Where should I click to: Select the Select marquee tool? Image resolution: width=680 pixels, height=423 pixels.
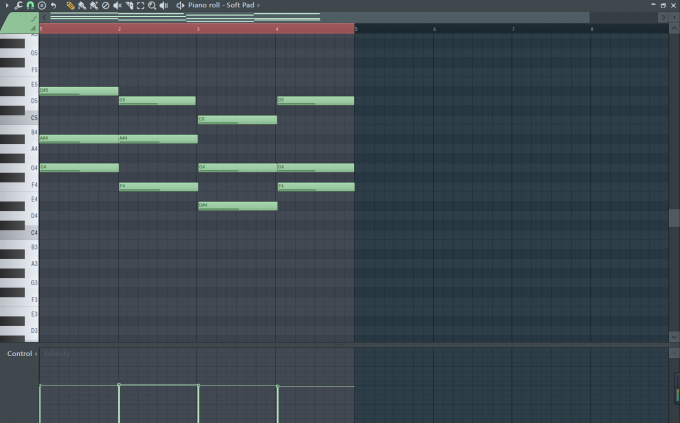pyautogui.click(x=141, y=5)
